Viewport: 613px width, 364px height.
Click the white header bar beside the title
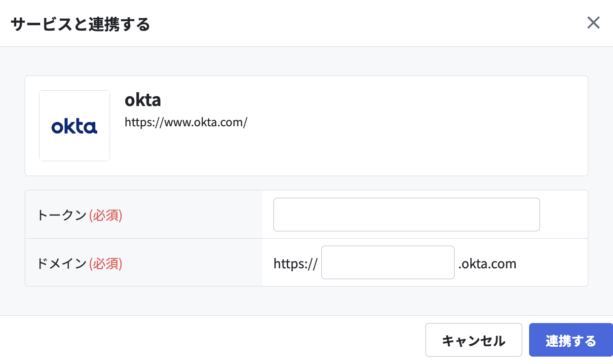pyautogui.click(x=365, y=23)
